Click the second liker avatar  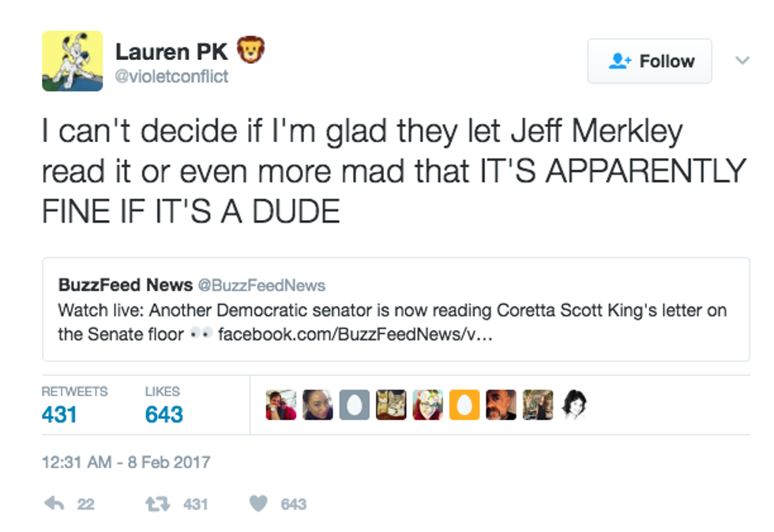[x=317, y=405]
